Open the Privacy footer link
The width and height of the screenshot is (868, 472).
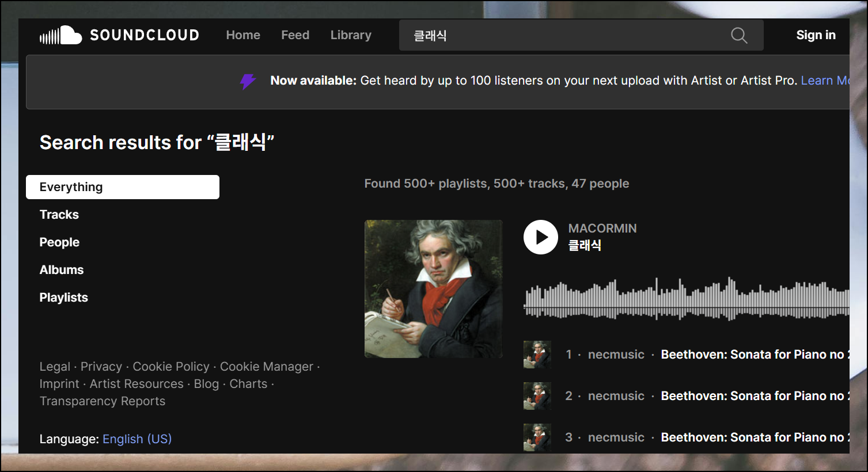(x=101, y=367)
